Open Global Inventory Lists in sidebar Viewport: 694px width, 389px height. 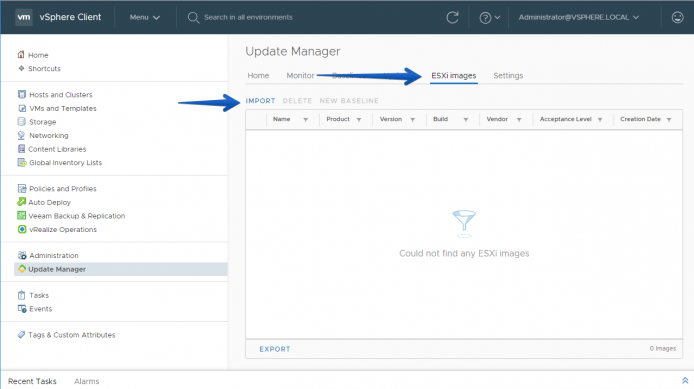[66, 162]
